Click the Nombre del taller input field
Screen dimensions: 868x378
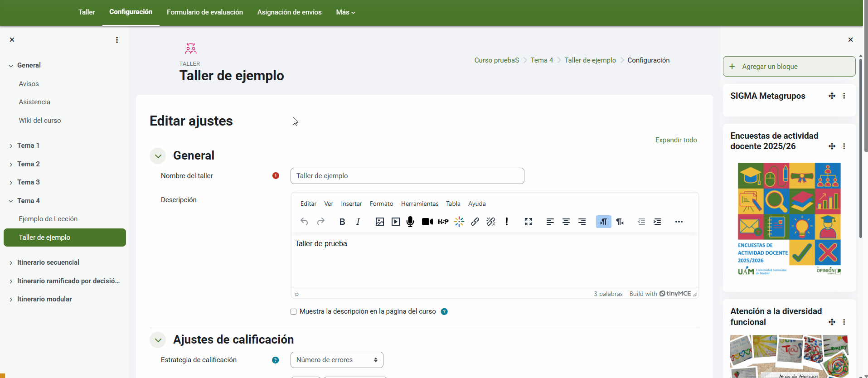[407, 176]
